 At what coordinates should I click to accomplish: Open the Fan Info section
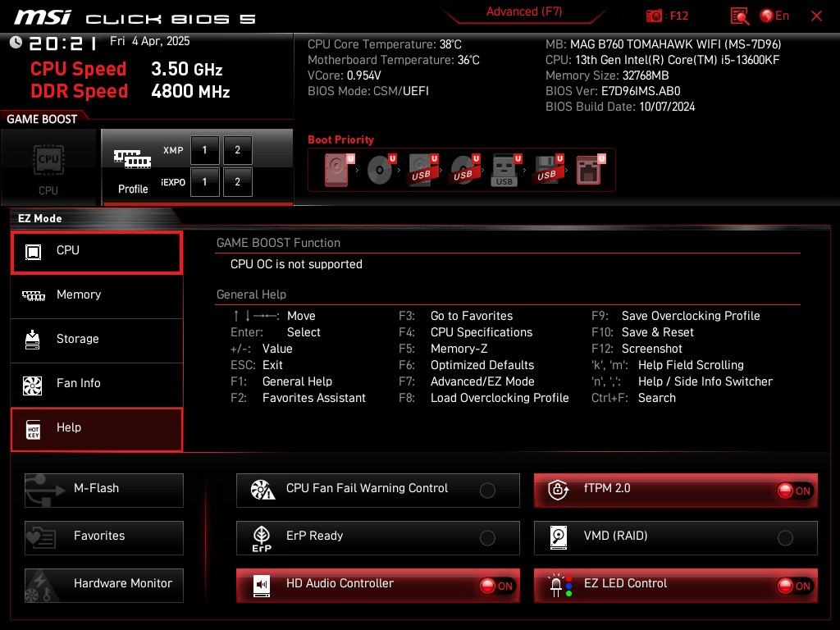pos(97,383)
